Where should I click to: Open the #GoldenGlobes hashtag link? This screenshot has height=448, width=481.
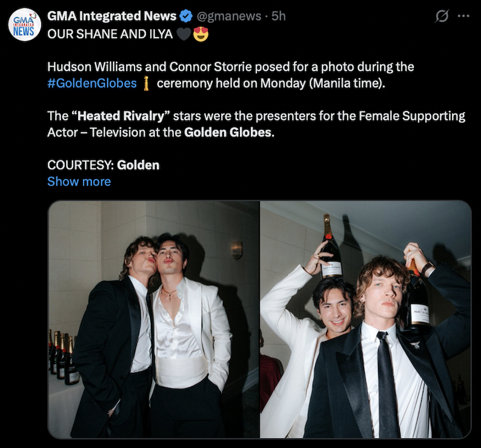[x=92, y=83]
